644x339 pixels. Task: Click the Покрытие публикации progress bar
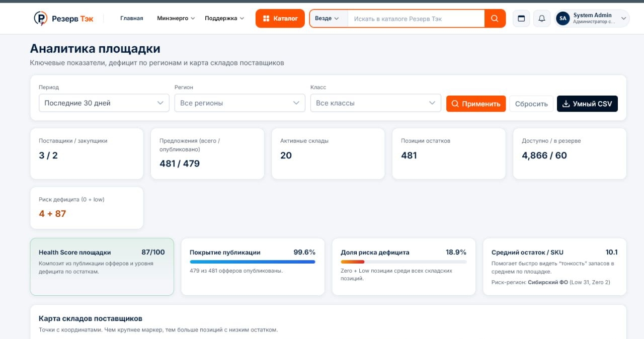click(253, 262)
